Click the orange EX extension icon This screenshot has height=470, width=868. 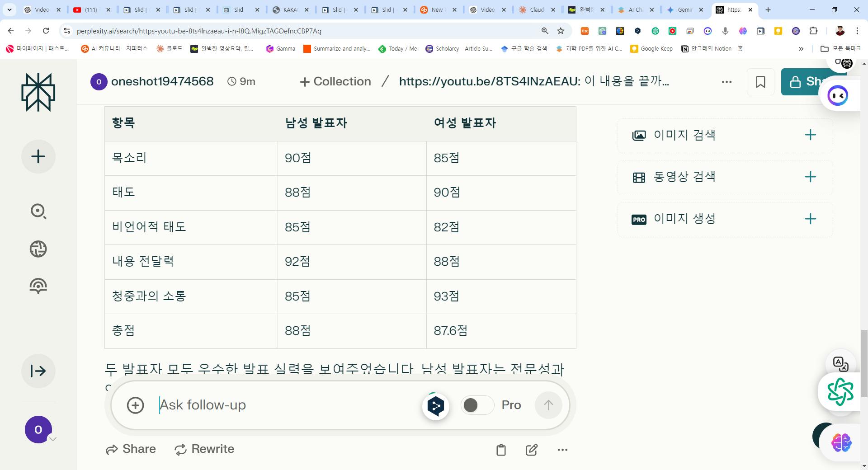click(585, 31)
